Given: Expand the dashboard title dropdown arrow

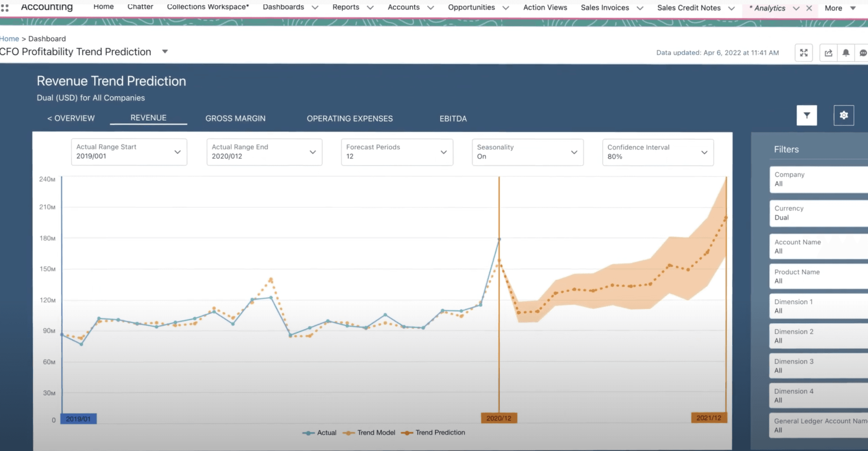Looking at the screenshot, I should point(165,52).
